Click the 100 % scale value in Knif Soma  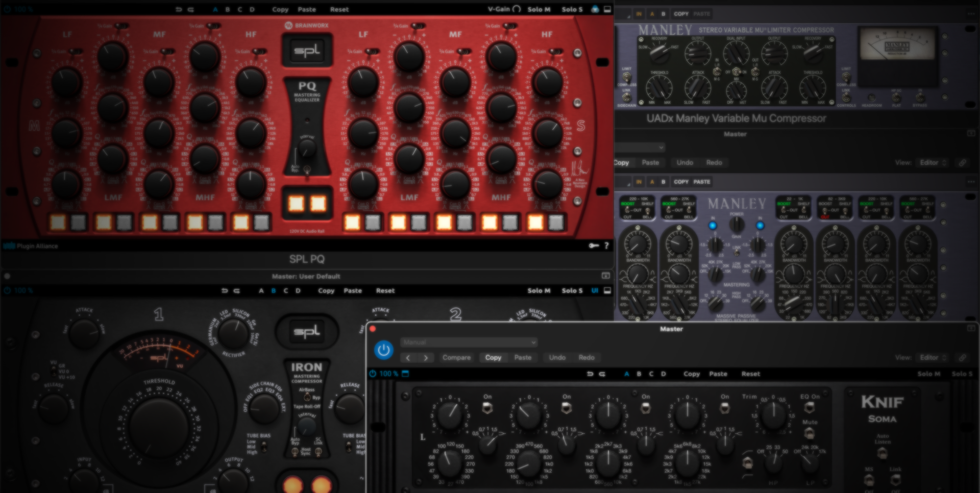coord(388,374)
